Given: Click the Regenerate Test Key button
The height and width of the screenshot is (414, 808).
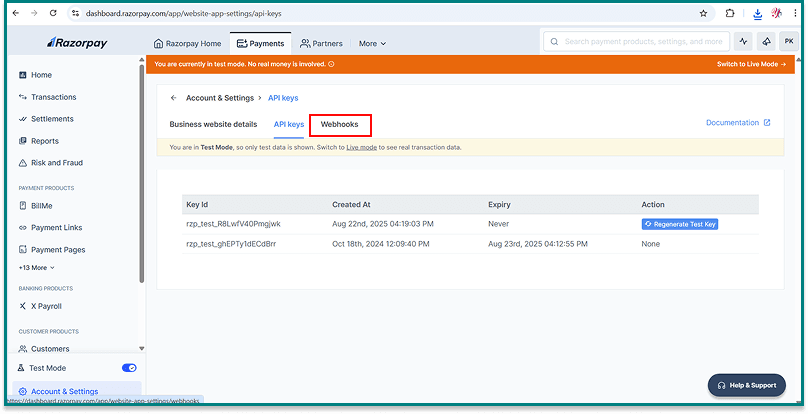Looking at the screenshot, I should [x=680, y=224].
